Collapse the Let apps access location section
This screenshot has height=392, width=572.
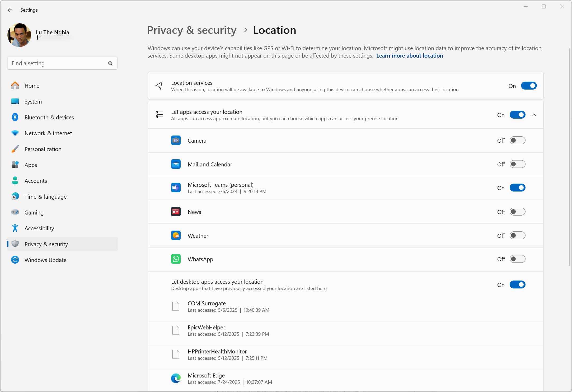(534, 115)
